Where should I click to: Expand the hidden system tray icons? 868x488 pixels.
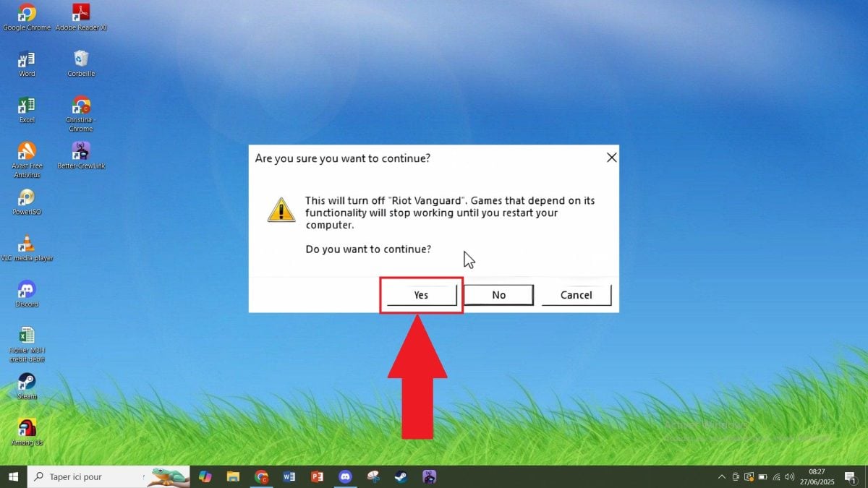click(721, 476)
